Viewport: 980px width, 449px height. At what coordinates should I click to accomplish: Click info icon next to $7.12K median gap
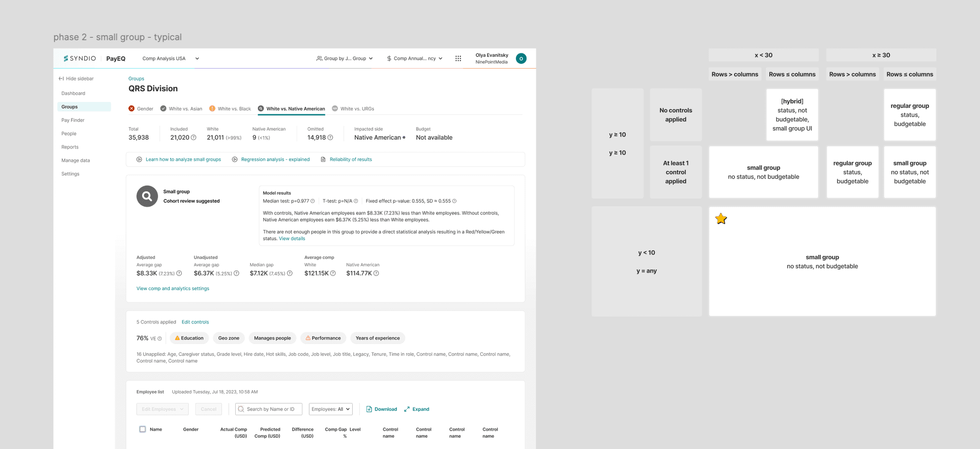click(290, 274)
